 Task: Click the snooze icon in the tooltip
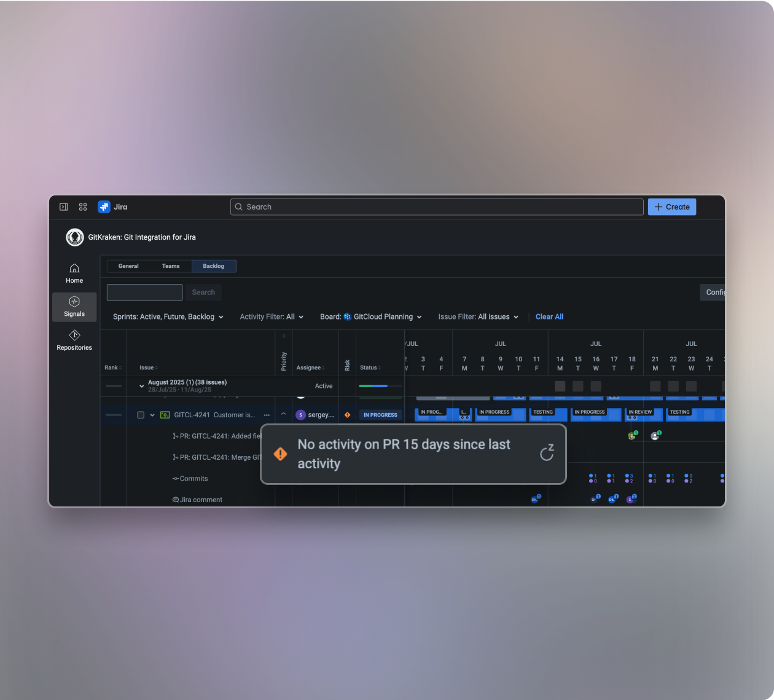click(x=547, y=453)
